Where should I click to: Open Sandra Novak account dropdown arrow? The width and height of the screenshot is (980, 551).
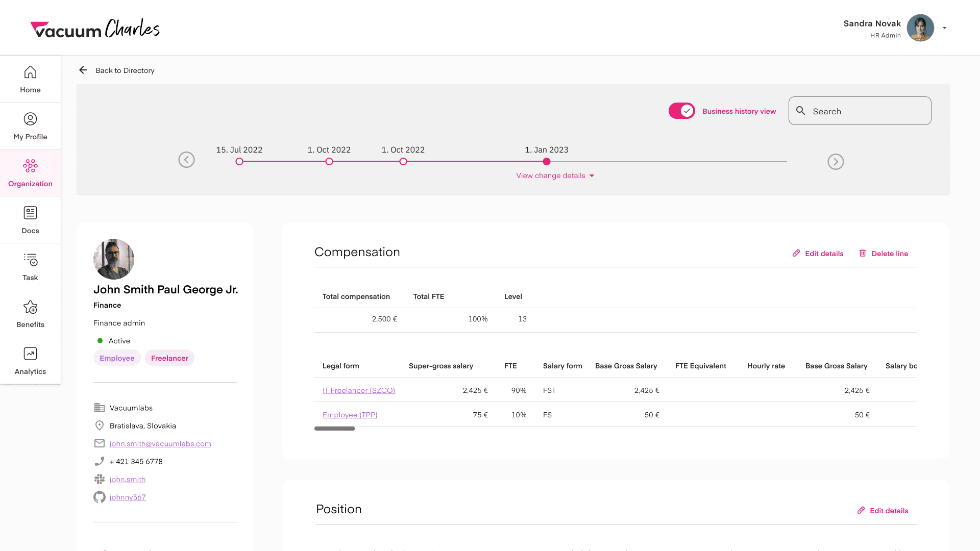(945, 28)
